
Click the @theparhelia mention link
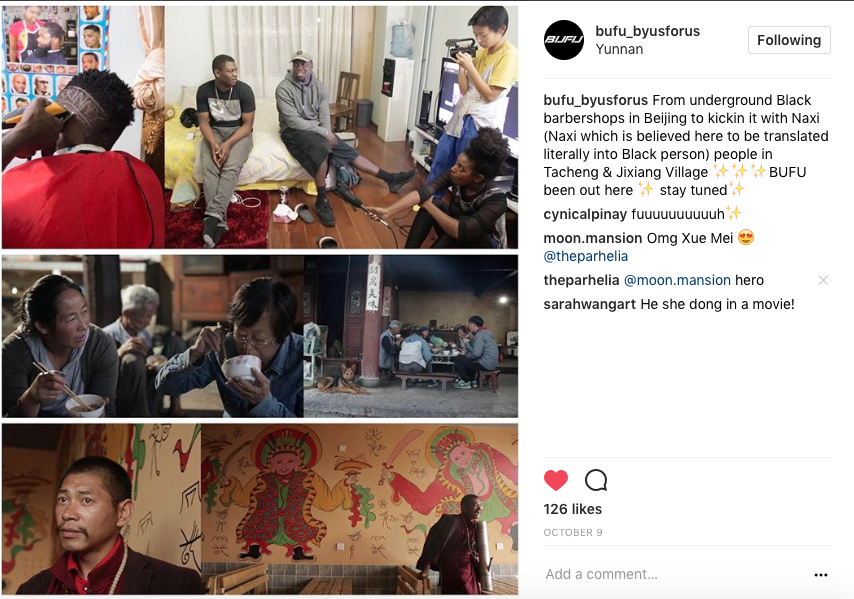click(585, 256)
